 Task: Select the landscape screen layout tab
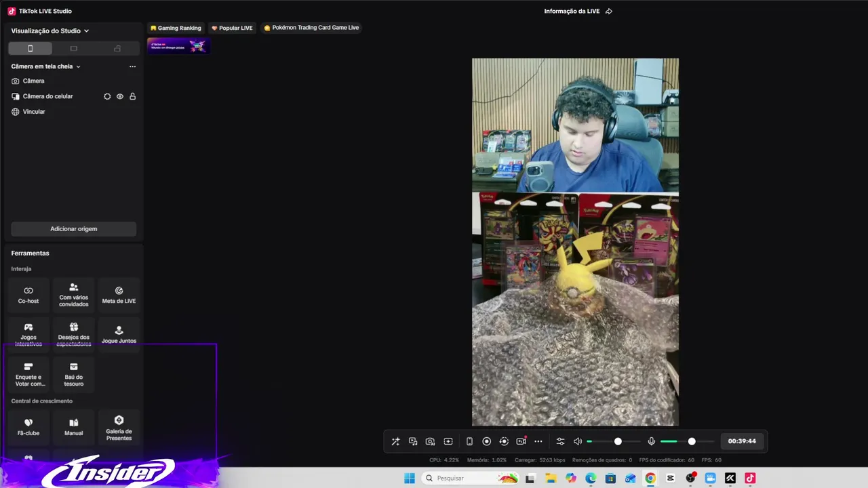(x=74, y=48)
